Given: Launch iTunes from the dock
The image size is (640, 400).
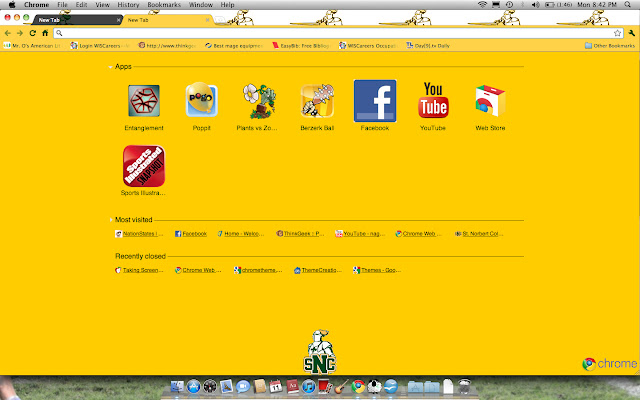Looking at the screenshot, I should 309,386.
